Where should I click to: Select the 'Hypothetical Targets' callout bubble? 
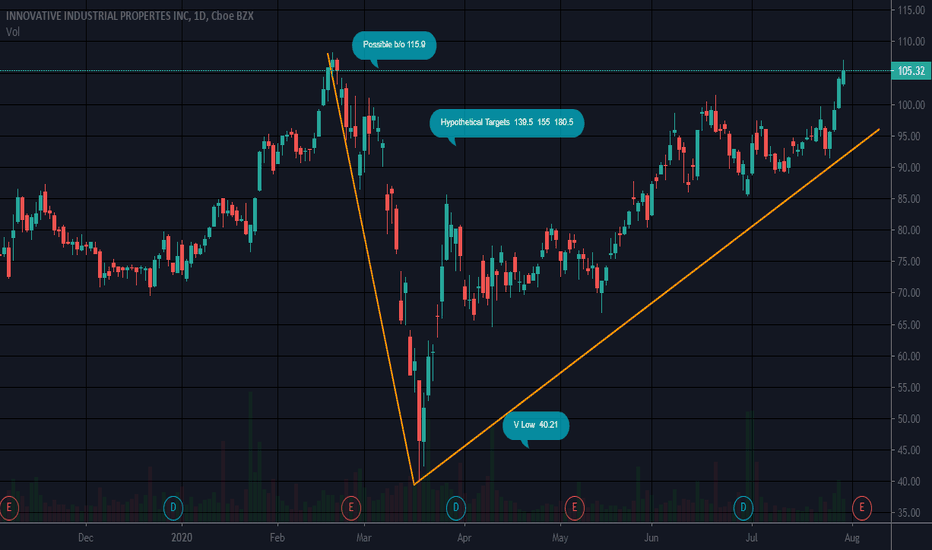click(x=506, y=122)
